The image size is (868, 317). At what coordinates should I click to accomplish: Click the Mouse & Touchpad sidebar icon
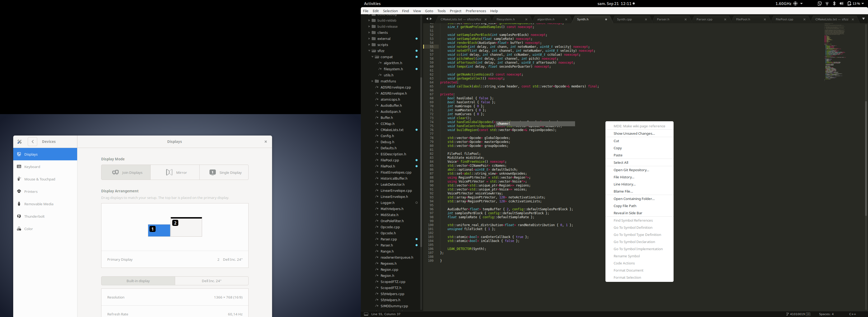[19, 179]
